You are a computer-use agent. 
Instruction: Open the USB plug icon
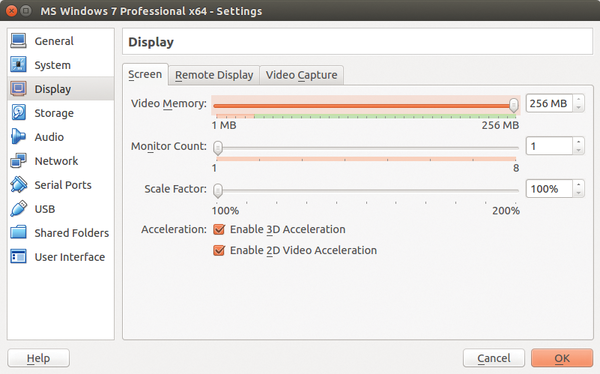(18, 209)
